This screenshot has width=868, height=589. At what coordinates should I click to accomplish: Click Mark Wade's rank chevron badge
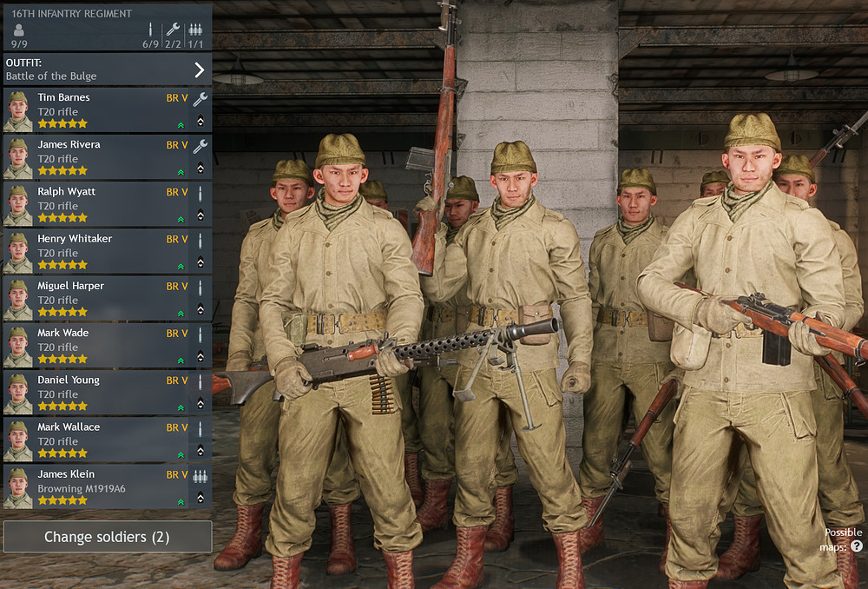pyautogui.click(x=201, y=355)
